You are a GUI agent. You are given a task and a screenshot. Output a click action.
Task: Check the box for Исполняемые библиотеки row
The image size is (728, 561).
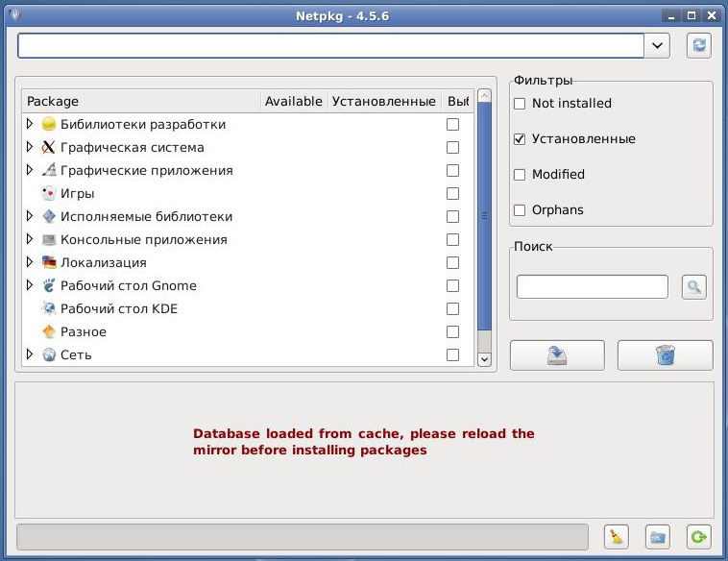coord(452,216)
